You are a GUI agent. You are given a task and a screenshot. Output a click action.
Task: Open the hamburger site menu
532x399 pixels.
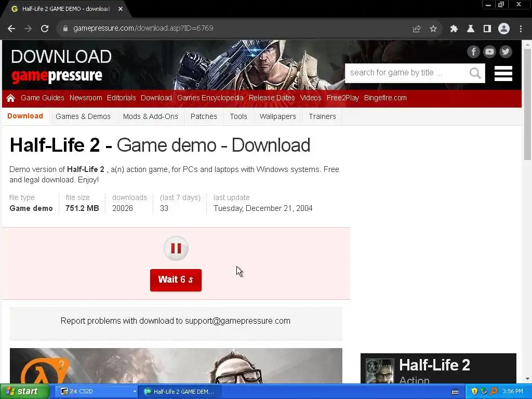[x=503, y=73]
